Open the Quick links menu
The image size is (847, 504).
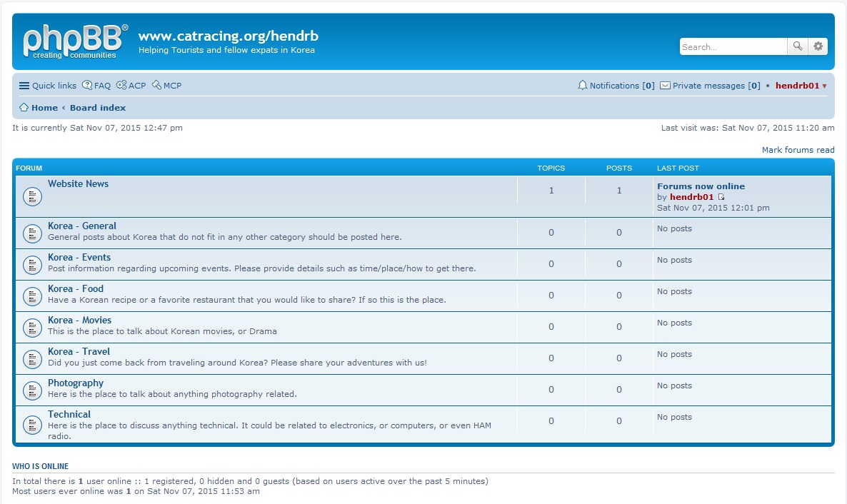pyautogui.click(x=48, y=86)
